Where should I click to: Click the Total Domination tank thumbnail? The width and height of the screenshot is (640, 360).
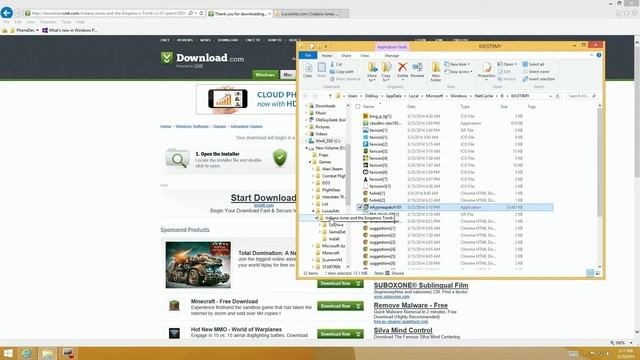(x=198, y=264)
